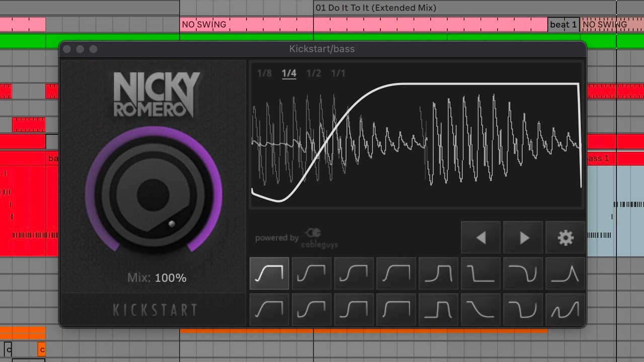This screenshot has height=362, width=644.
Task: Choose the double-hump preset ending the bottom row
Action: point(566,309)
